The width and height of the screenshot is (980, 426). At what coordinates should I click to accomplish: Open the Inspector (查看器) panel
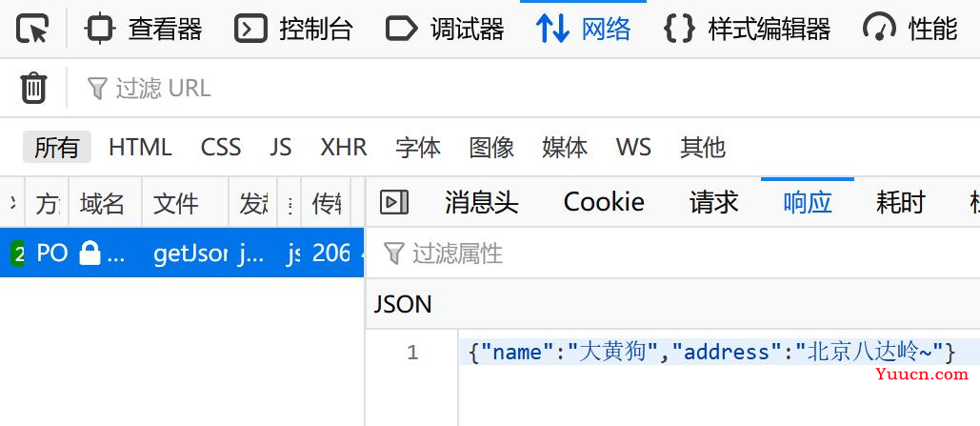[x=144, y=29]
